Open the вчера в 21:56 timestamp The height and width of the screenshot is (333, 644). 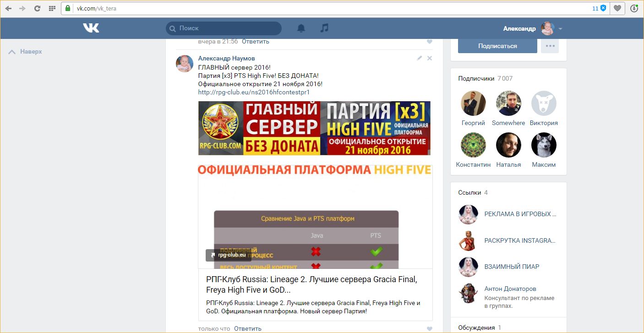tap(218, 42)
